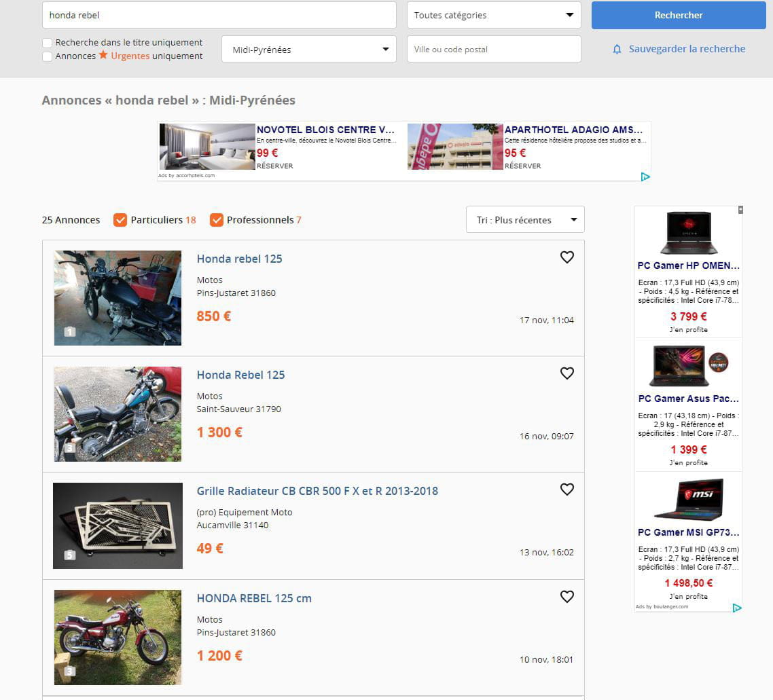Screen dimensions: 773x700
Task: Open Grille Radiateur CB CBR 500 listing
Action: [x=317, y=491]
